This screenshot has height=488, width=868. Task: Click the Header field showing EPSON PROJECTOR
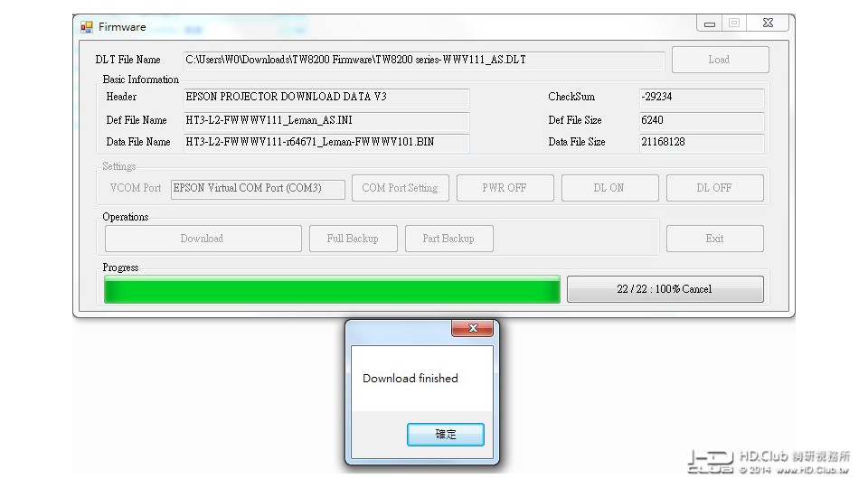coord(326,98)
